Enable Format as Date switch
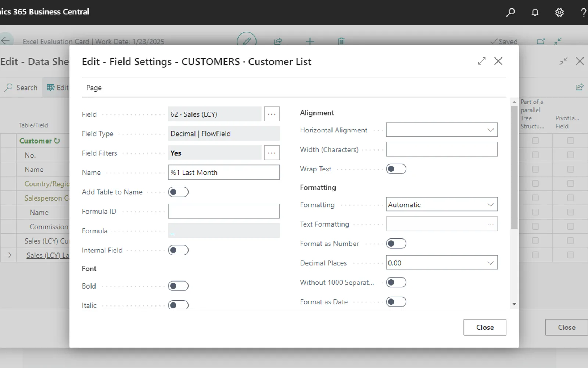 (x=396, y=302)
